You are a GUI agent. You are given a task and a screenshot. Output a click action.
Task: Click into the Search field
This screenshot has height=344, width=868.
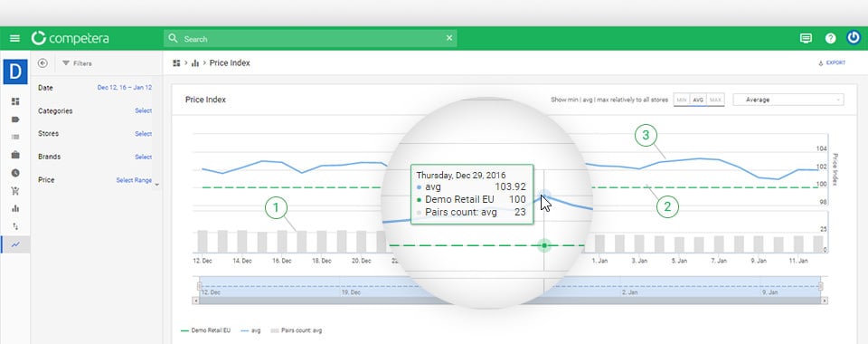tap(310, 38)
